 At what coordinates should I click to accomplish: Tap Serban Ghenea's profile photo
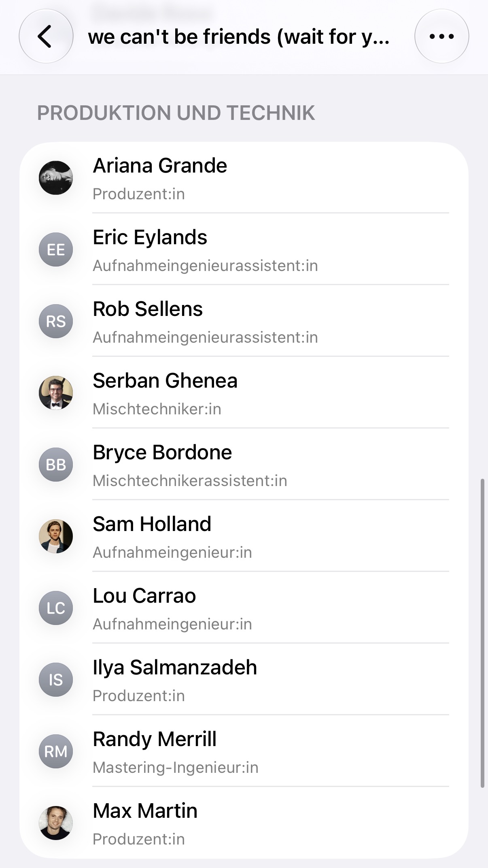tap(56, 393)
